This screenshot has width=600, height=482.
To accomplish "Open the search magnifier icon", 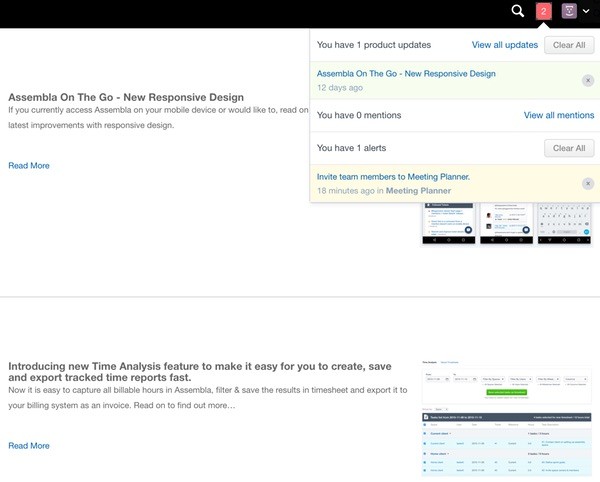I will pyautogui.click(x=517, y=11).
